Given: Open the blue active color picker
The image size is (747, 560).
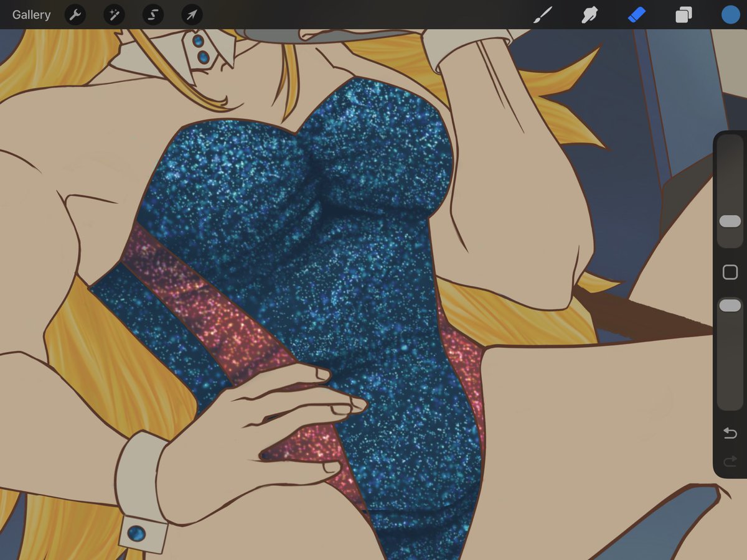Looking at the screenshot, I should click(731, 15).
